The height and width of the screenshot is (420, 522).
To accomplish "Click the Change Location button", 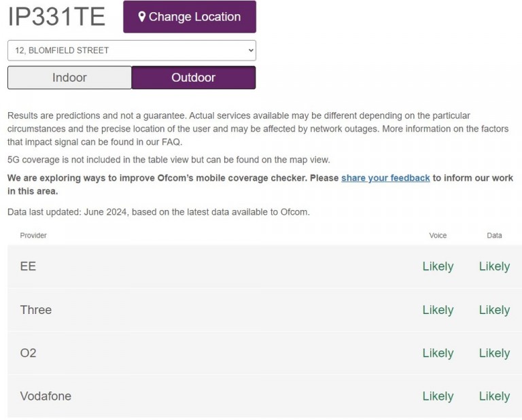I will coord(190,16).
